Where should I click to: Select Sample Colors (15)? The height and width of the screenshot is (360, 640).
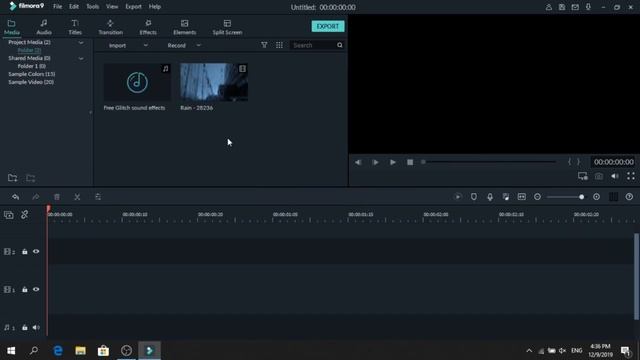pyautogui.click(x=31, y=74)
